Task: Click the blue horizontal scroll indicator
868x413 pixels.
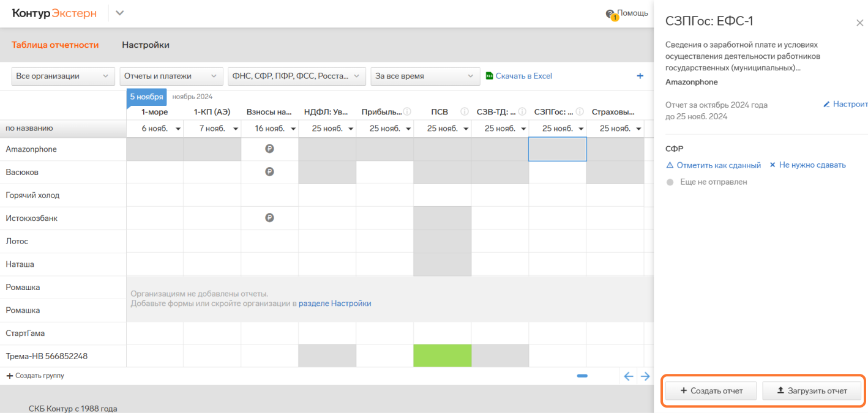Action: click(x=582, y=376)
